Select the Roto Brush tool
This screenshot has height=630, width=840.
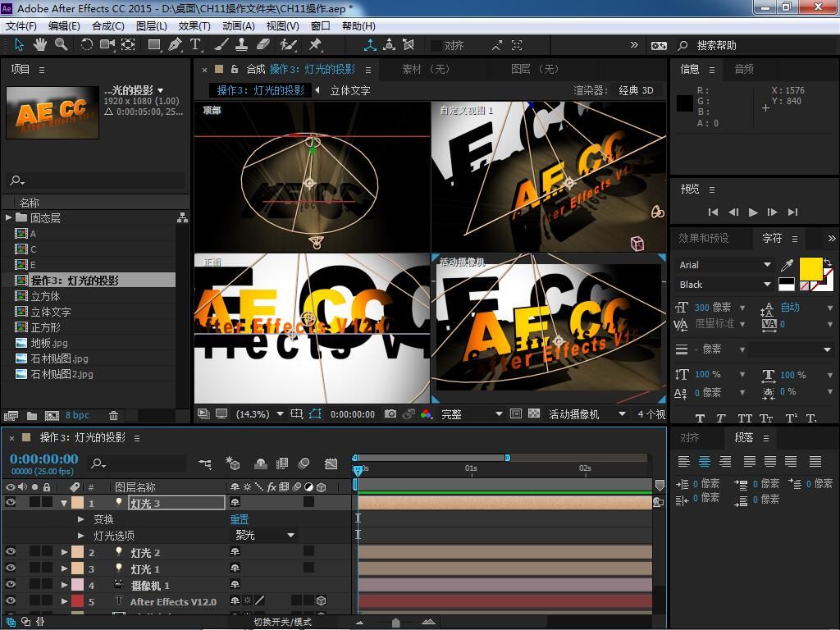pos(288,45)
